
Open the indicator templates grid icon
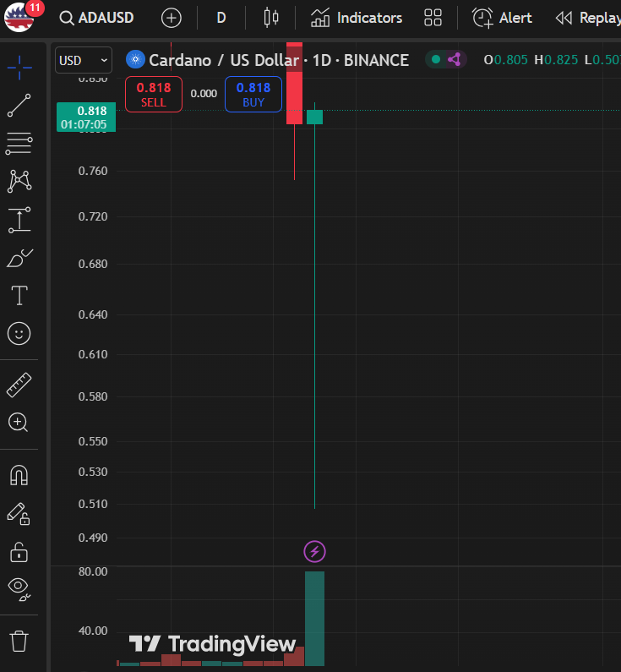point(433,18)
